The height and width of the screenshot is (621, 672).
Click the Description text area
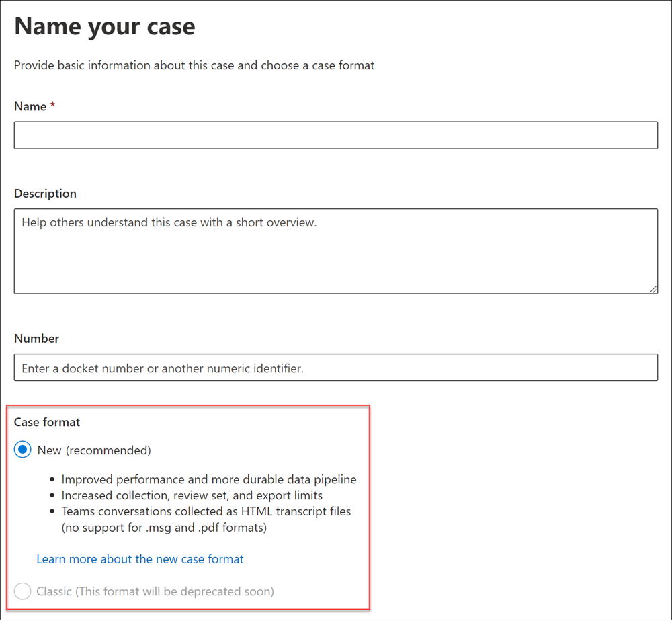pos(336,251)
